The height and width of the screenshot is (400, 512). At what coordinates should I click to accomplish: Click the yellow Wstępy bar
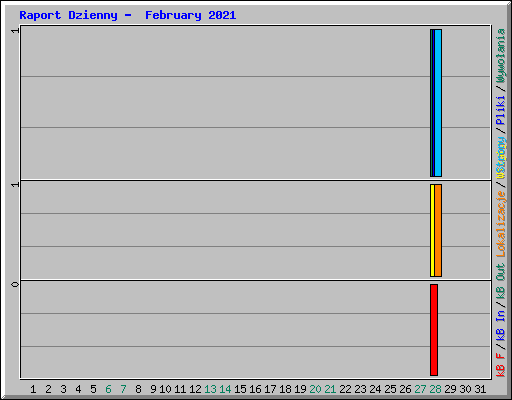432,230
